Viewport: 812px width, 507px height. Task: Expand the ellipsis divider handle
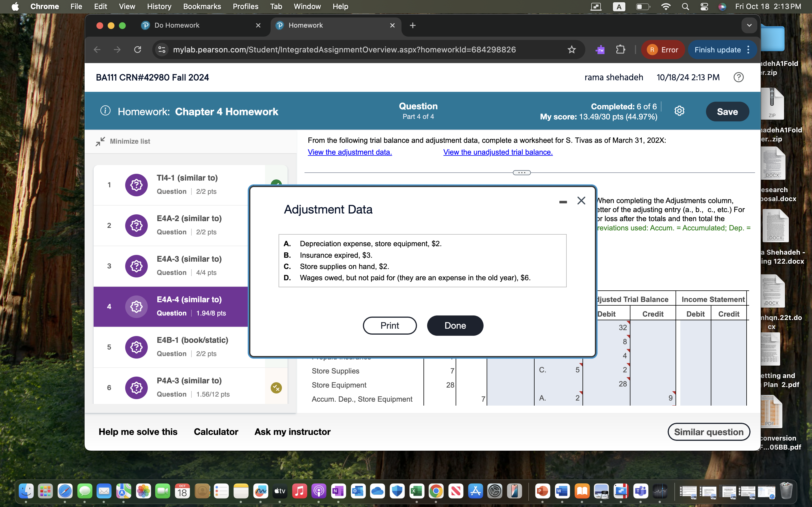pyautogui.click(x=521, y=173)
